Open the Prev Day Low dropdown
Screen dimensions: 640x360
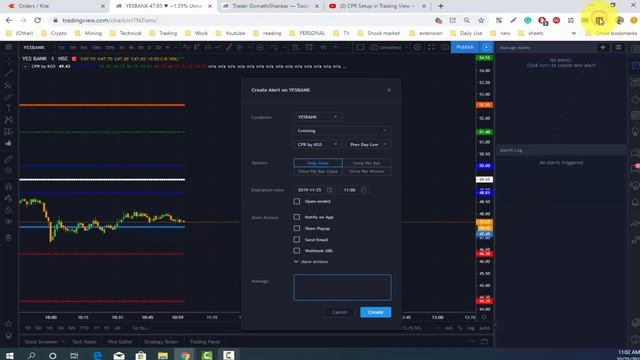pyautogui.click(x=368, y=144)
